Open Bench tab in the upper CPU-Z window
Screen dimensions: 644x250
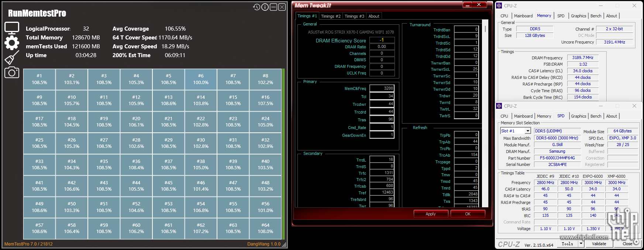[x=596, y=16]
